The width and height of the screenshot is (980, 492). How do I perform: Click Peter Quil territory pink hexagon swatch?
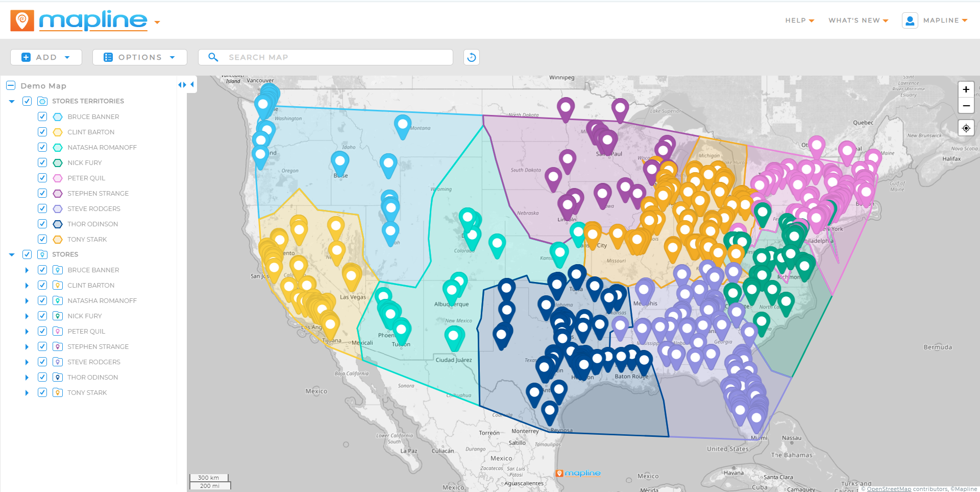(58, 178)
